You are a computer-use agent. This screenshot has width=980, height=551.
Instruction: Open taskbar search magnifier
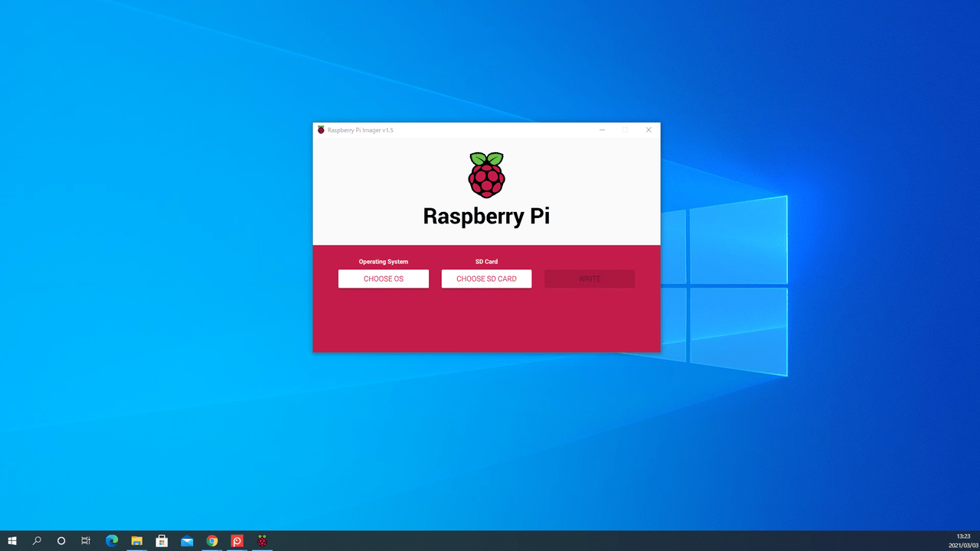(x=37, y=541)
